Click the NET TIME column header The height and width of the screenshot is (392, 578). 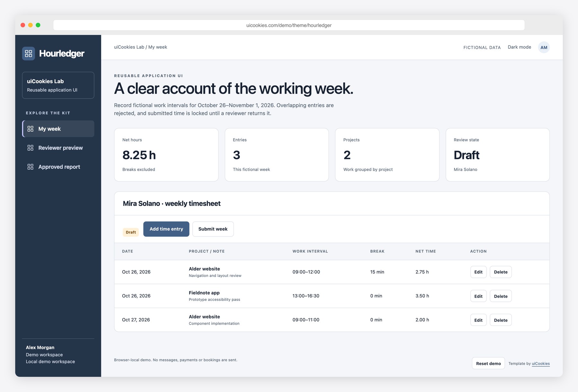pyautogui.click(x=426, y=251)
